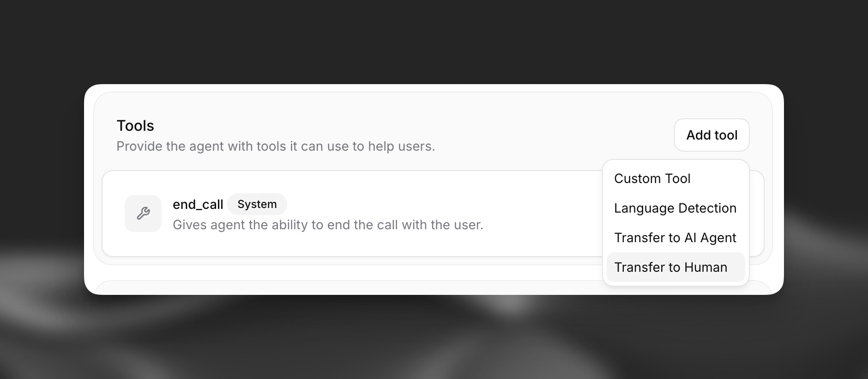The height and width of the screenshot is (379, 868).
Task: Pick Transfer to AI Agent entry
Action: [x=675, y=238]
